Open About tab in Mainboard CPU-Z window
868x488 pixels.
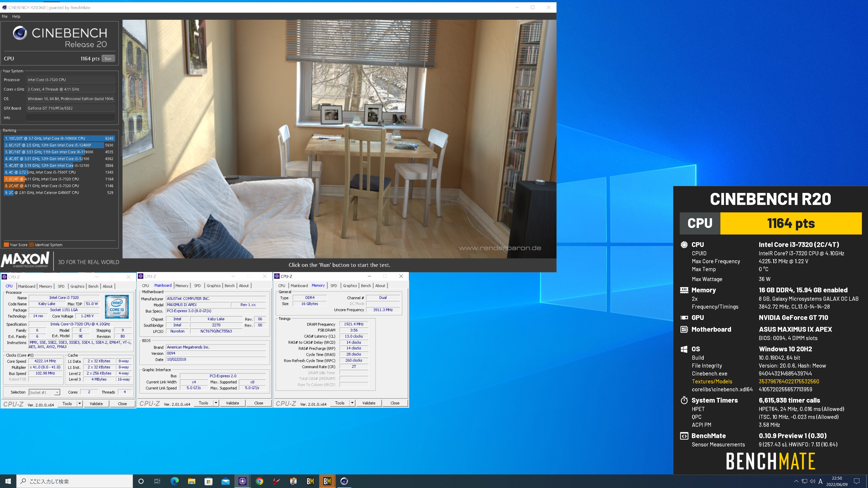pos(244,286)
